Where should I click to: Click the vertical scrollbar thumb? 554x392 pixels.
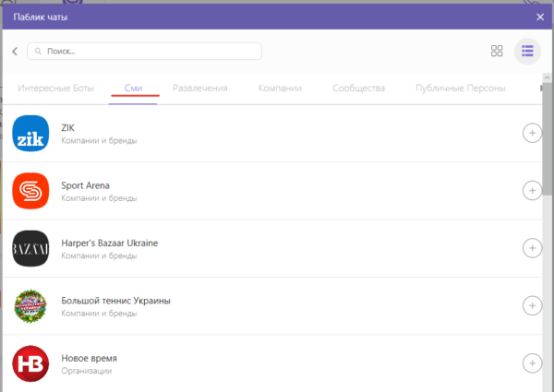pos(548,138)
